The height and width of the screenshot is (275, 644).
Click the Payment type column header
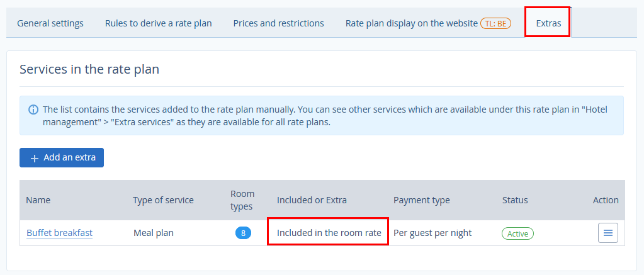(421, 200)
